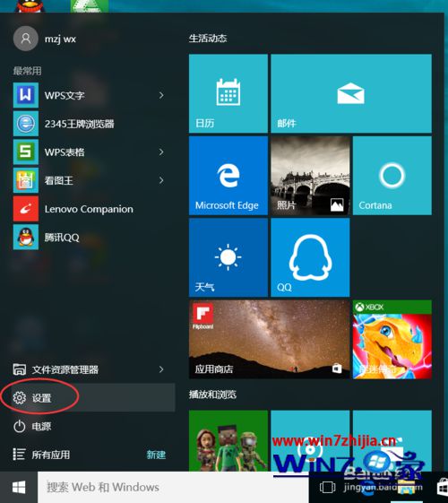Expand the WPS表格 jump list arrow

click(x=161, y=152)
